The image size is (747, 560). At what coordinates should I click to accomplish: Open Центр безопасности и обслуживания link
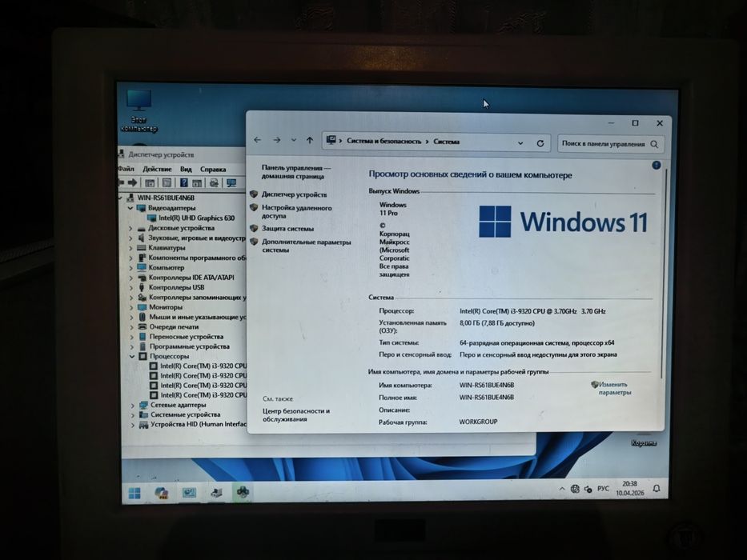296,415
